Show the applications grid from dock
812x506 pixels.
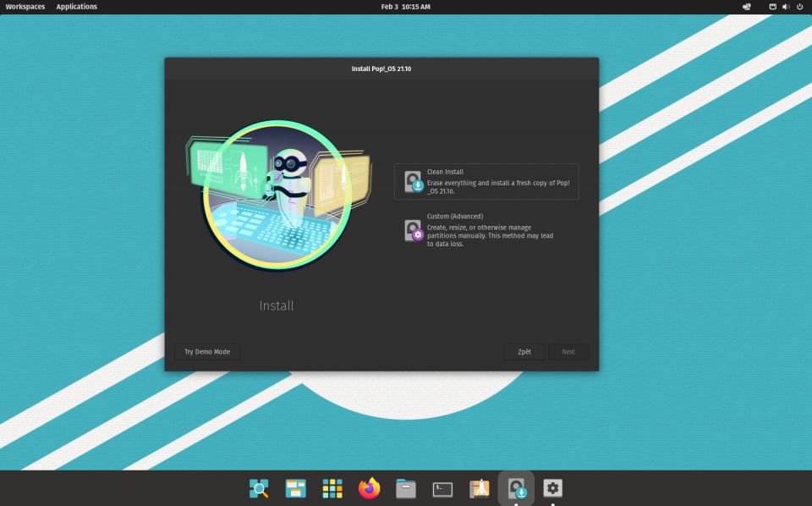pyautogui.click(x=332, y=488)
